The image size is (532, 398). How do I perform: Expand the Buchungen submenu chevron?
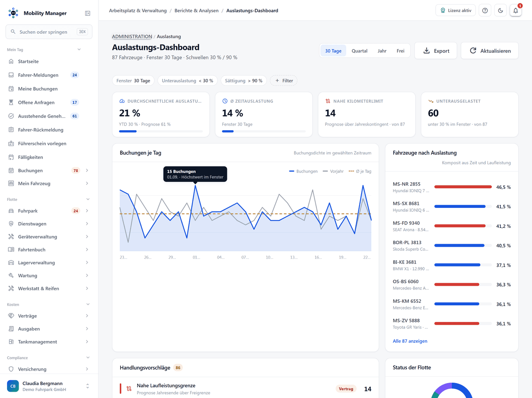pos(87,171)
